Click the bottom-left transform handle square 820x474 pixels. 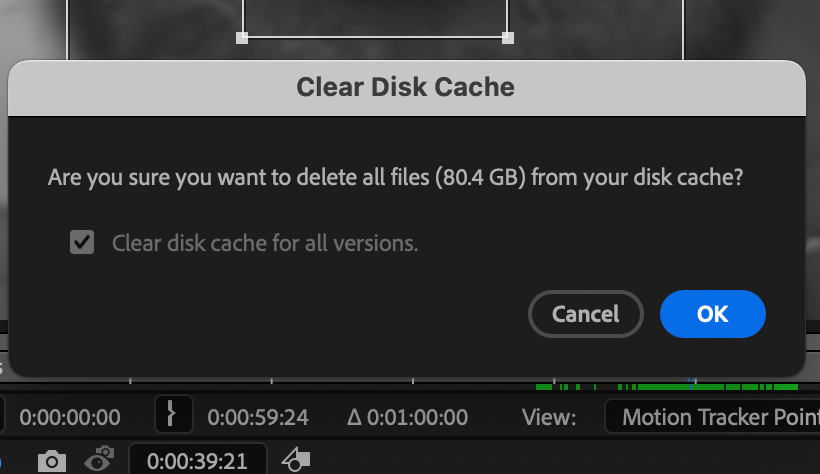coord(242,37)
